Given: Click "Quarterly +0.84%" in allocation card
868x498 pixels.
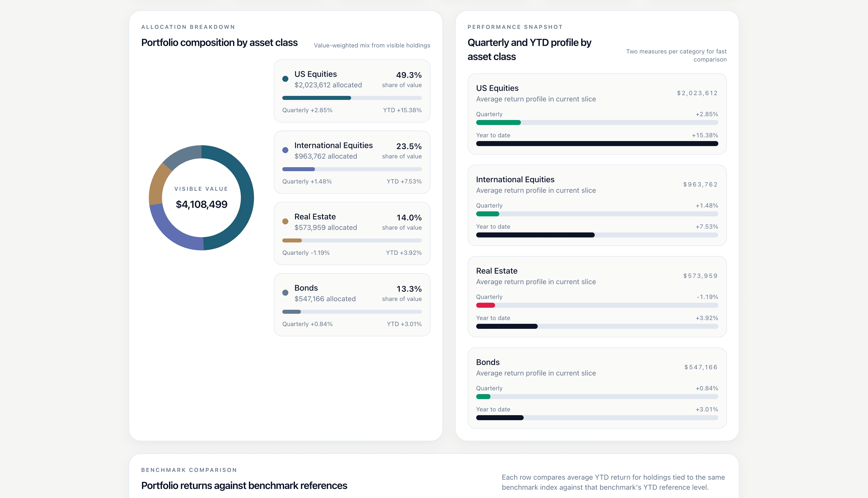Looking at the screenshot, I should click(x=307, y=324).
